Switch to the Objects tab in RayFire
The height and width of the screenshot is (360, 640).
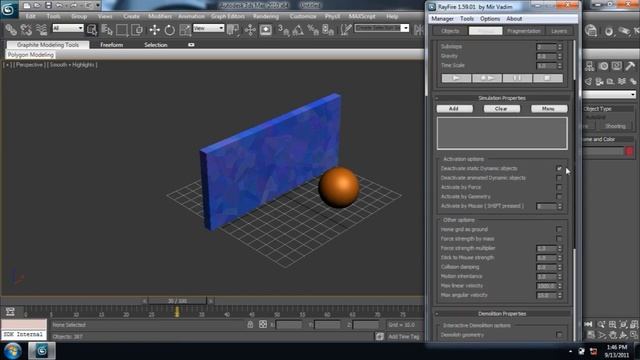pyautogui.click(x=450, y=31)
